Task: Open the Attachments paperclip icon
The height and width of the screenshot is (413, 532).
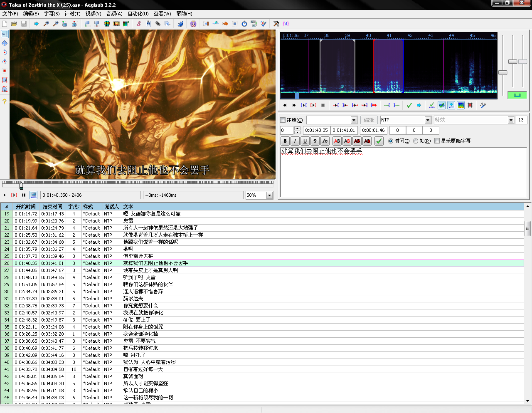Action: (x=158, y=24)
